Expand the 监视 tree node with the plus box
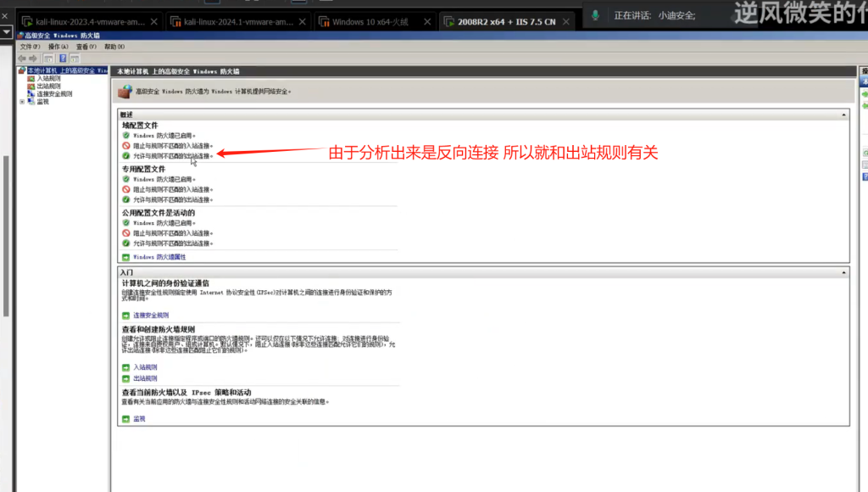Screen dimensions: 868x492 click(x=22, y=102)
